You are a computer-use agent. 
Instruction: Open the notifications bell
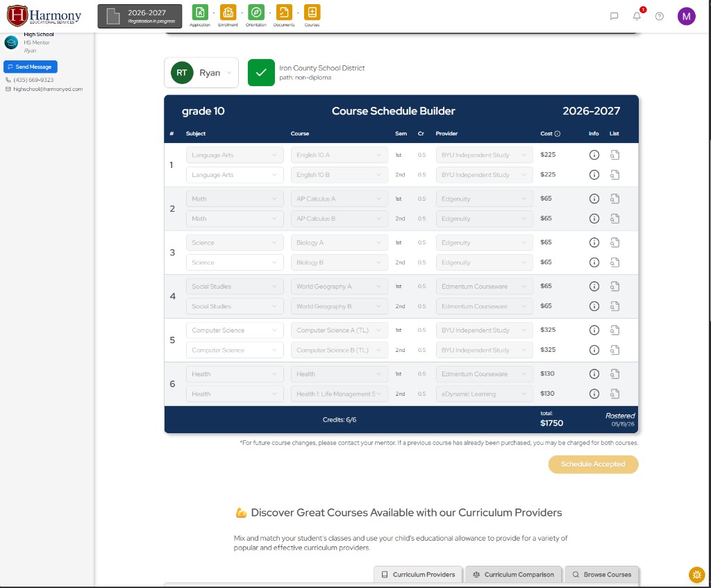pyautogui.click(x=637, y=17)
